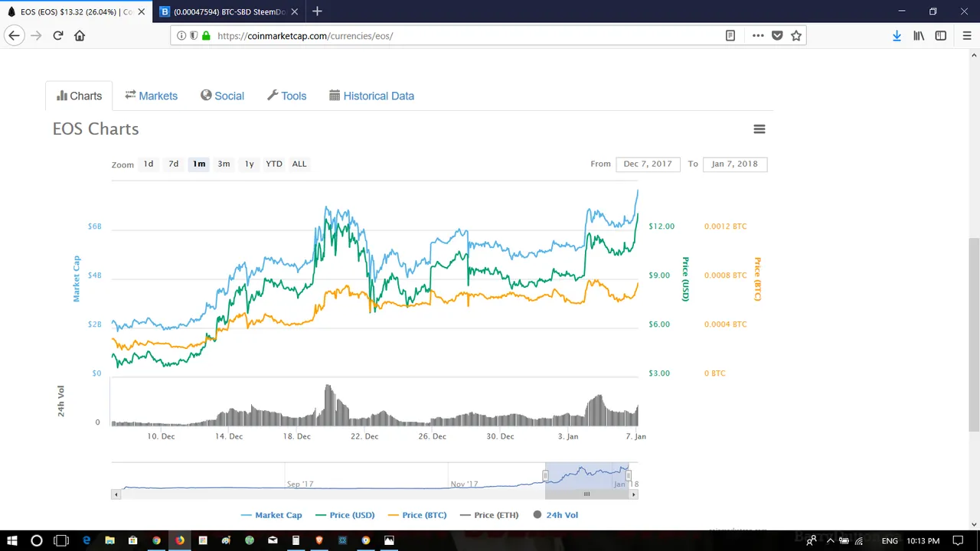Open the taskbar clock showing 10:13 PM
The width and height of the screenshot is (980, 551).
[x=923, y=541]
